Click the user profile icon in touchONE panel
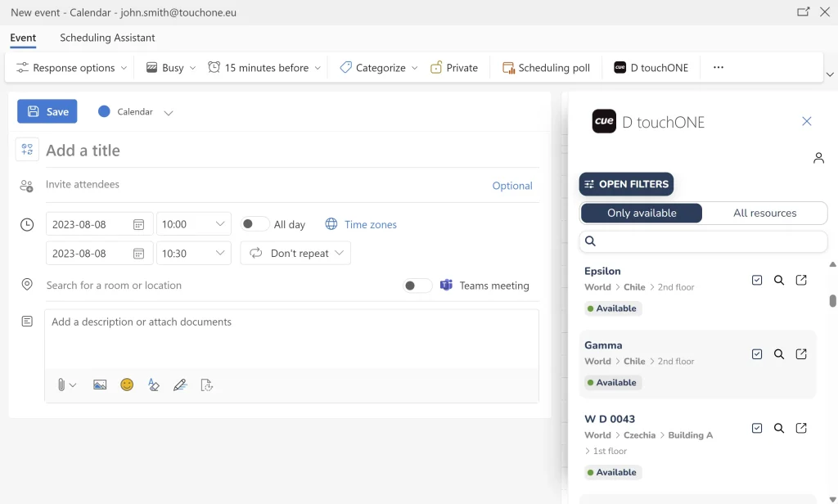838x504 pixels. click(x=818, y=158)
